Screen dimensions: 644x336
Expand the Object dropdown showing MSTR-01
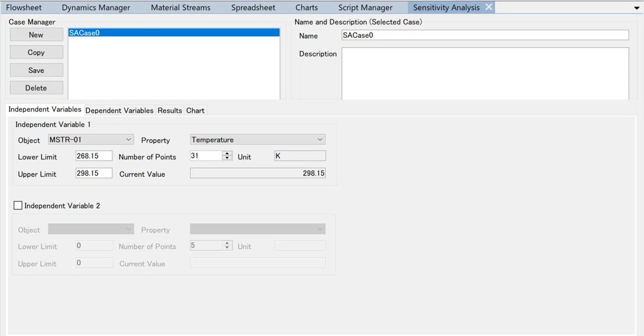pyautogui.click(x=90, y=139)
